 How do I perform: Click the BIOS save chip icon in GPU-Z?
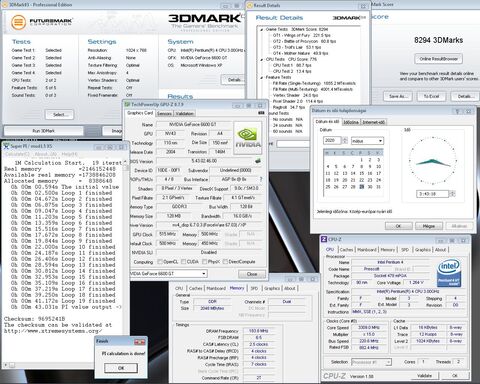tap(257, 161)
